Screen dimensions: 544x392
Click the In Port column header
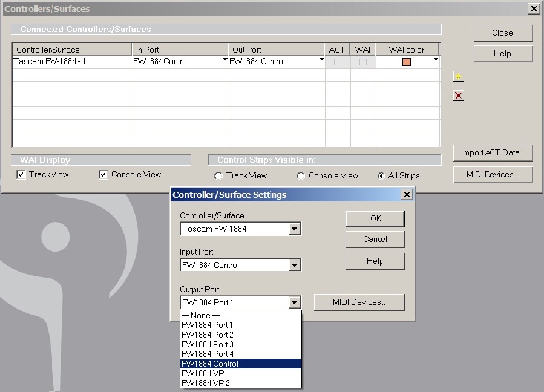(180, 50)
